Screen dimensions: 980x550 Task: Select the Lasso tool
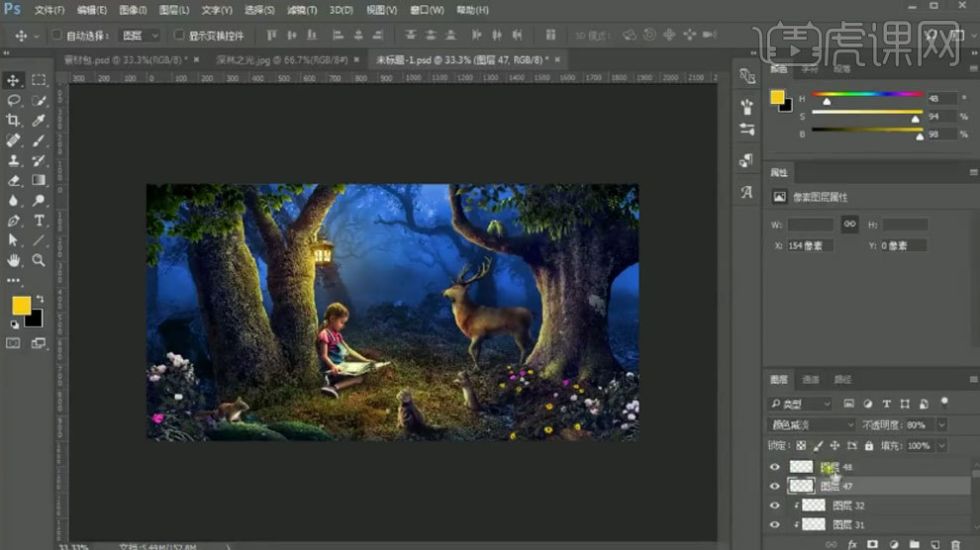[13, 100]
